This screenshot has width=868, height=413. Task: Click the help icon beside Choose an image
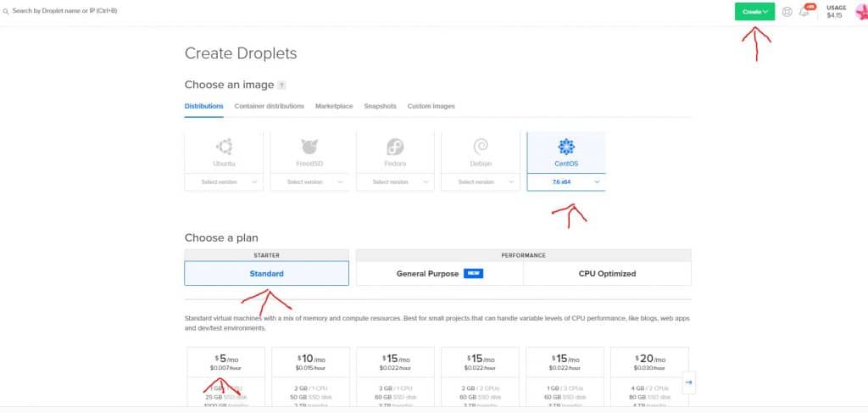coord(281,86)
